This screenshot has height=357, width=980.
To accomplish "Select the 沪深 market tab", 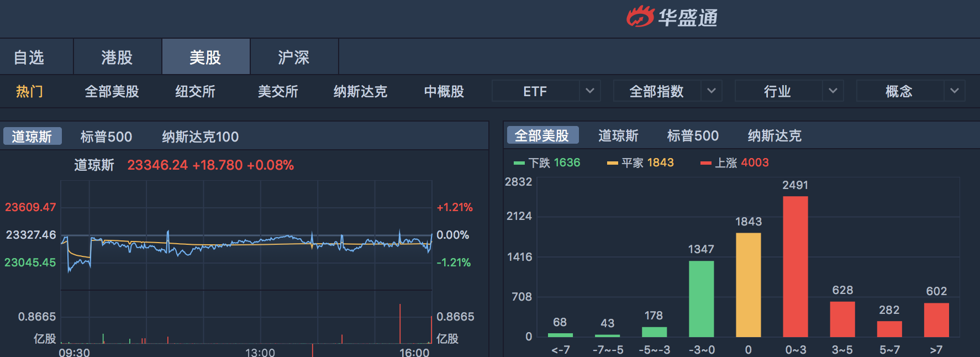I will [x=294, y=57].
